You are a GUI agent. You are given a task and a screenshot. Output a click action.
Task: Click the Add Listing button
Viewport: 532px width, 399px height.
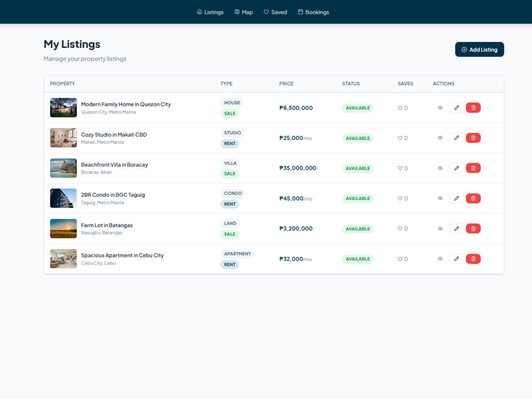(x=479, y=49)
